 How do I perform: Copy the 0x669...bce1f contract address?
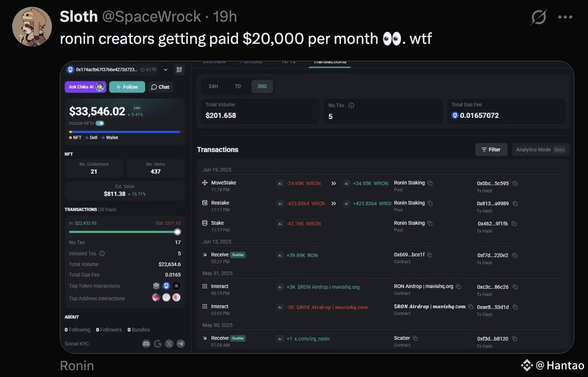click(x=430, y=255)
